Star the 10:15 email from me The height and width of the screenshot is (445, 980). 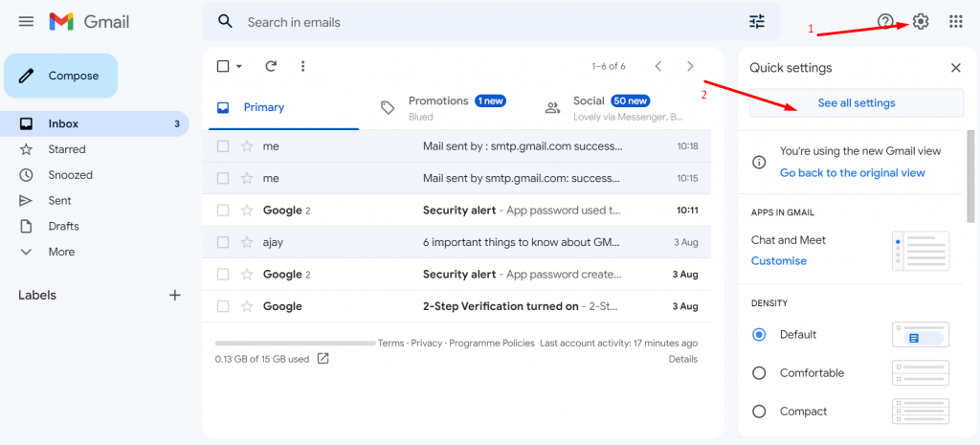point(247,178)
